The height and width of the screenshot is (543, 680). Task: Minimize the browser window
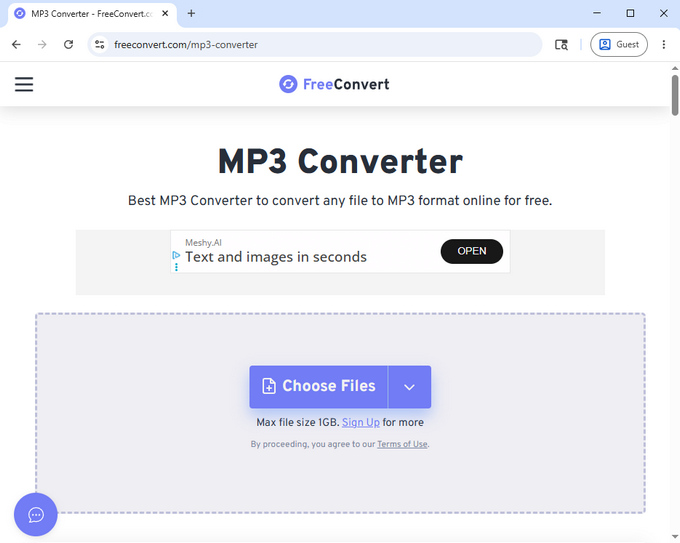click(x=597, y=13)
